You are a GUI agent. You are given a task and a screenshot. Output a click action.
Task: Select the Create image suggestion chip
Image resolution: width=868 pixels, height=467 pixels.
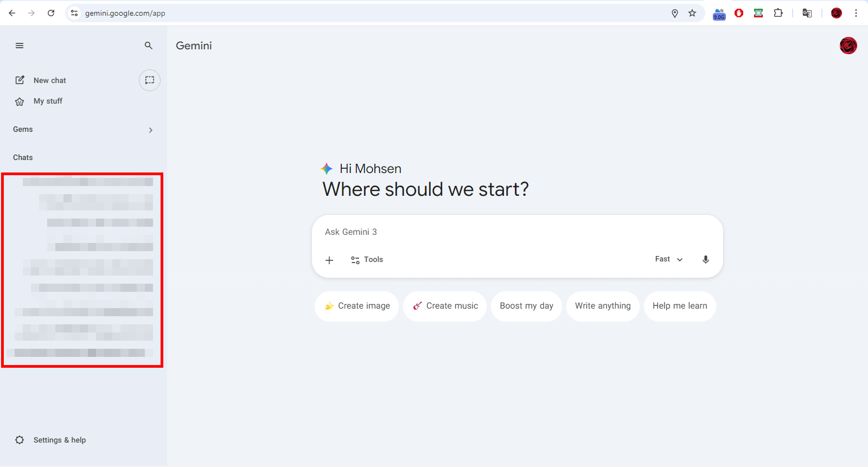tap(357, 306)
